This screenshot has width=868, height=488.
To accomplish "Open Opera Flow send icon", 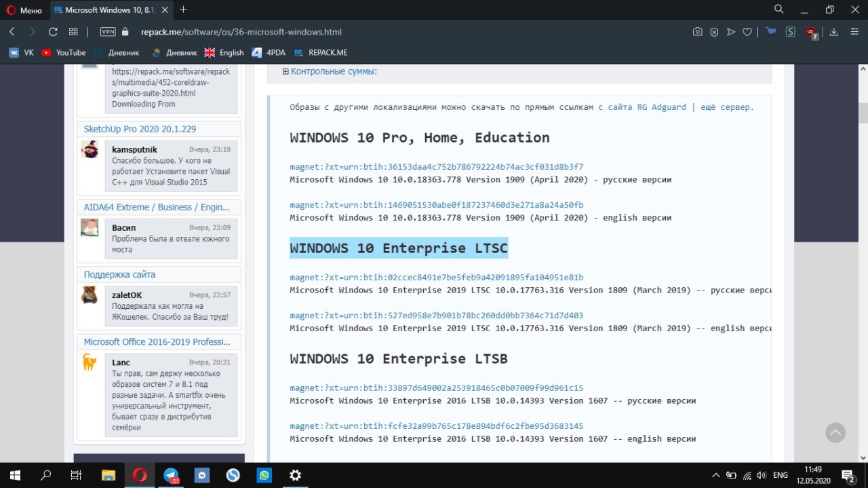I will tap(730, 32).
